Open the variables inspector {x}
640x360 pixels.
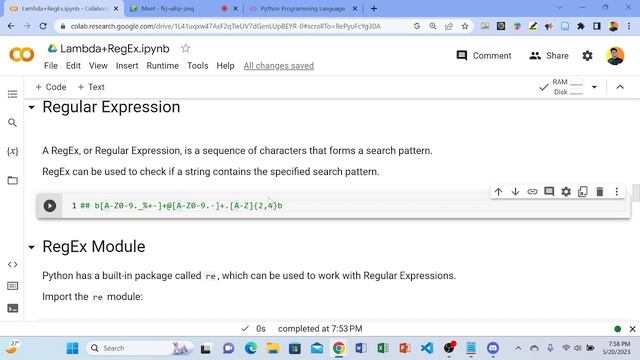[13, 151]
